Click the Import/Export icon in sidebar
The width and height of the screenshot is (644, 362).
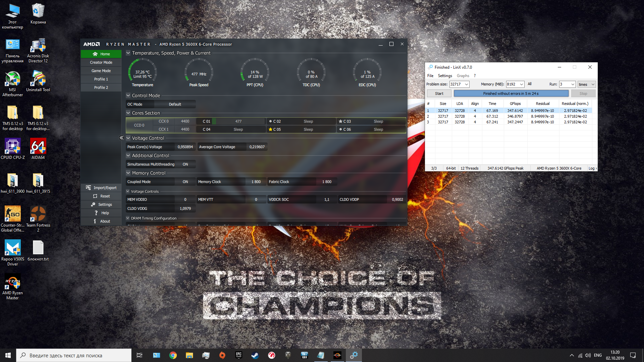[x=89, y=188]
